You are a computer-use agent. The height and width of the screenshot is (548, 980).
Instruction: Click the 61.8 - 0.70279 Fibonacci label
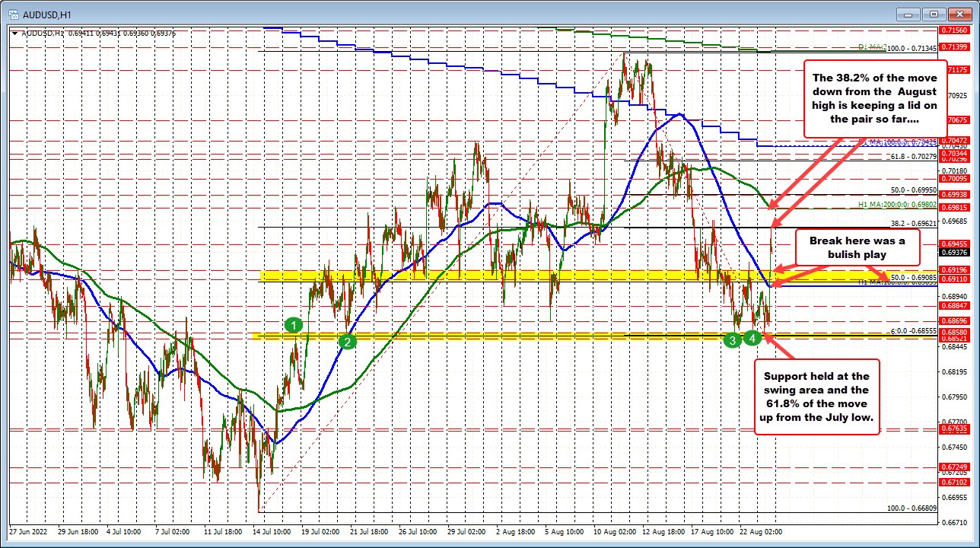pyautogui.click(x=913, y=157)
